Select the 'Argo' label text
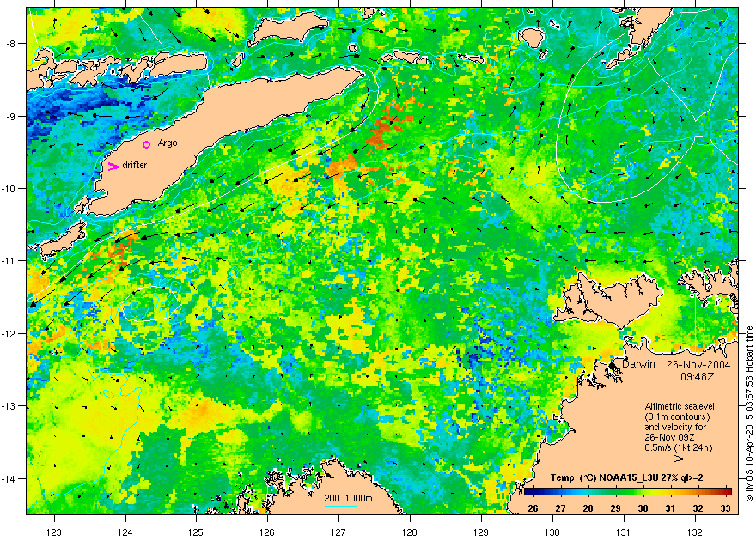Image resolution: width=756 pixels, height=541 pixels. pyautogui.click(x=168, y=143)
